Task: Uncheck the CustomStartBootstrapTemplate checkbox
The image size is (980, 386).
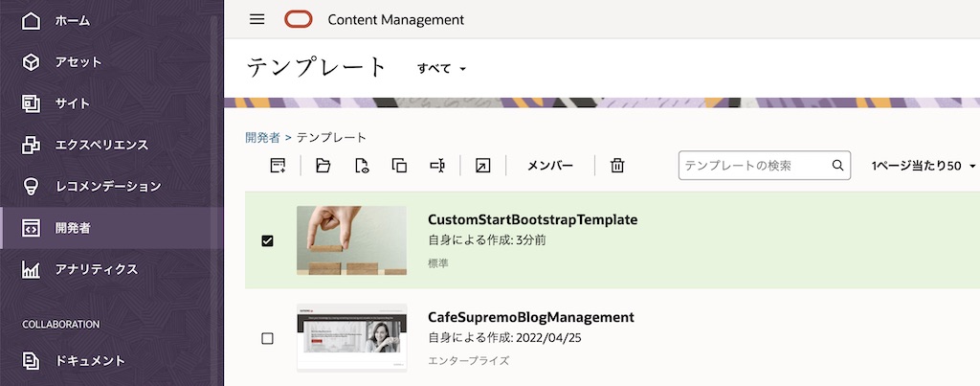Action: point(267,240)
